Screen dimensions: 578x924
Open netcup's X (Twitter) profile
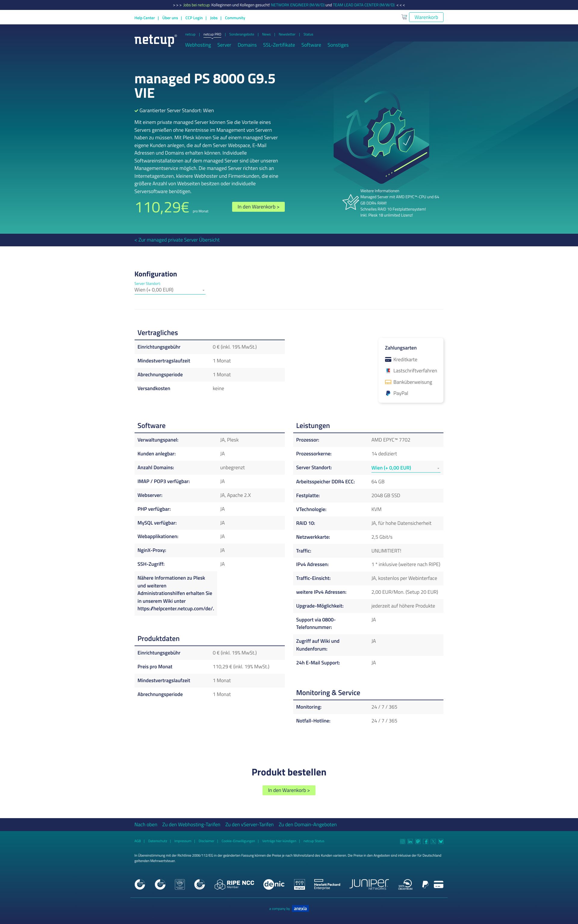point(433,842)
